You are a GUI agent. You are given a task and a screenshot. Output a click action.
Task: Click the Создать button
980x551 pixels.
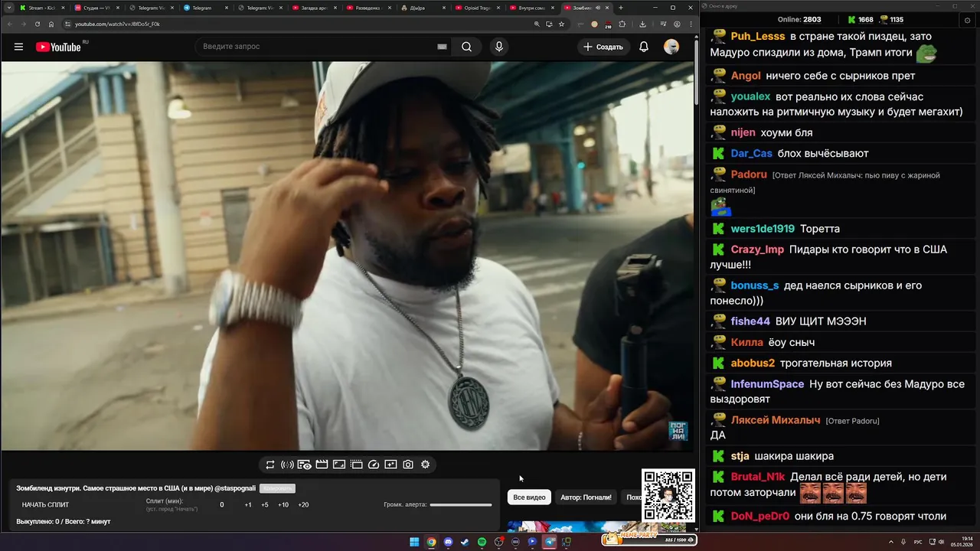603,47
